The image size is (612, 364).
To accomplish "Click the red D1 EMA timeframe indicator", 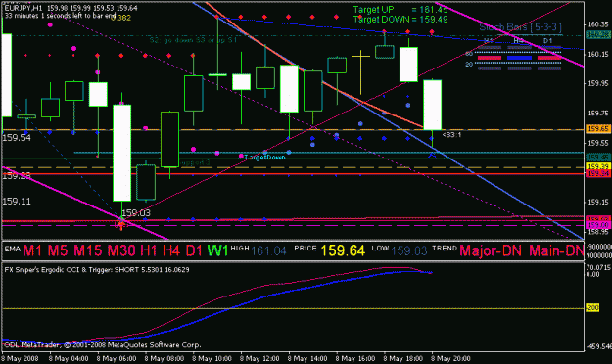I will [x=194, y=250].
